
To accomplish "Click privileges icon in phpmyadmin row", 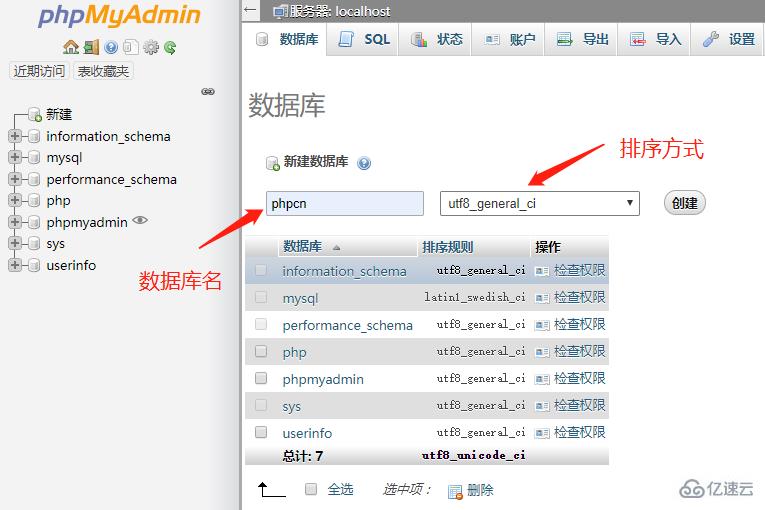I will 542,379.
